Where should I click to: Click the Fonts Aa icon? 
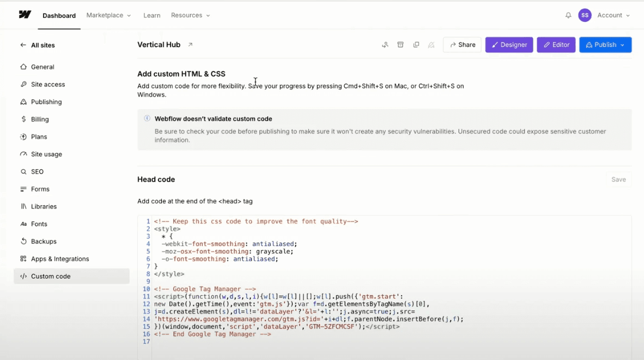[23, 224]
